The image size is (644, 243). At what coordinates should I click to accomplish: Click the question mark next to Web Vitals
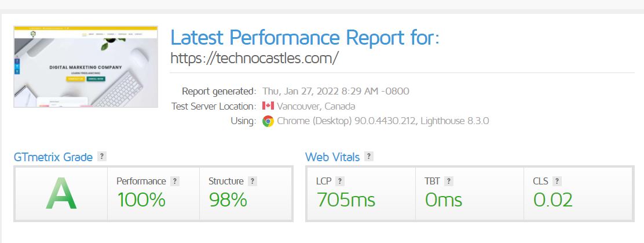pyautogui.click(x=369, y=157)
